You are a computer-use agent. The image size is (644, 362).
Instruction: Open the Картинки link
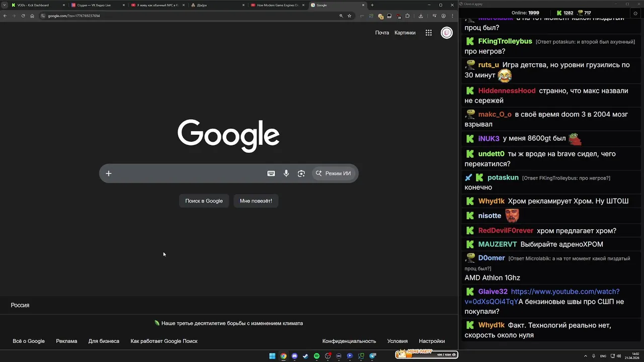405,33
